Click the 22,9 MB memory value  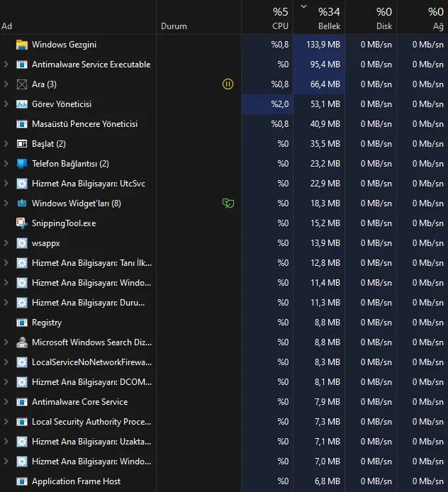325,184
